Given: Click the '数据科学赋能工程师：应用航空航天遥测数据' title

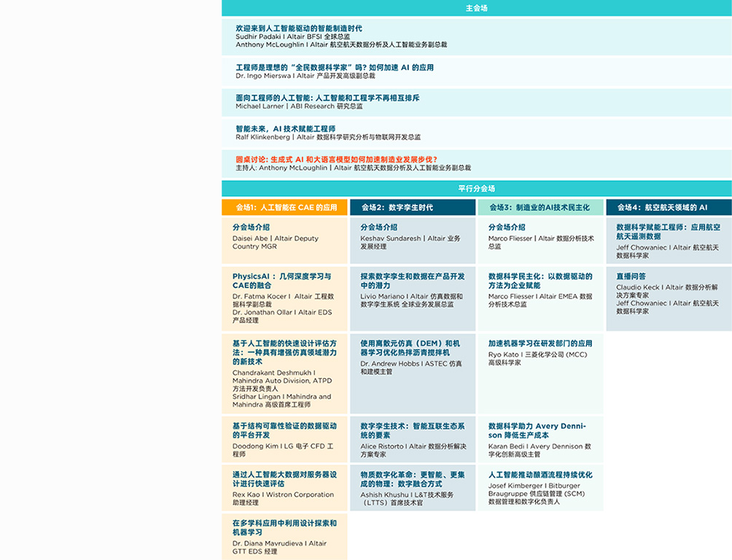Looking at the screenshot, I should pos(668,232).
